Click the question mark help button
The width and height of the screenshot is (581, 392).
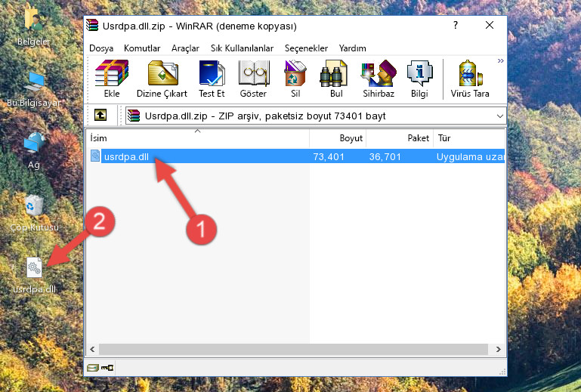(x=456, y=25)
